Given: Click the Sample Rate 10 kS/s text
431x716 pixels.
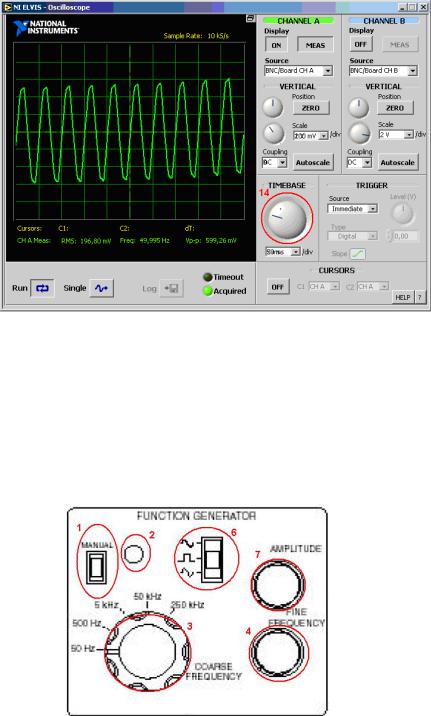Looking at the screenshot, I should pyautogui.click(x=196, y=36).
